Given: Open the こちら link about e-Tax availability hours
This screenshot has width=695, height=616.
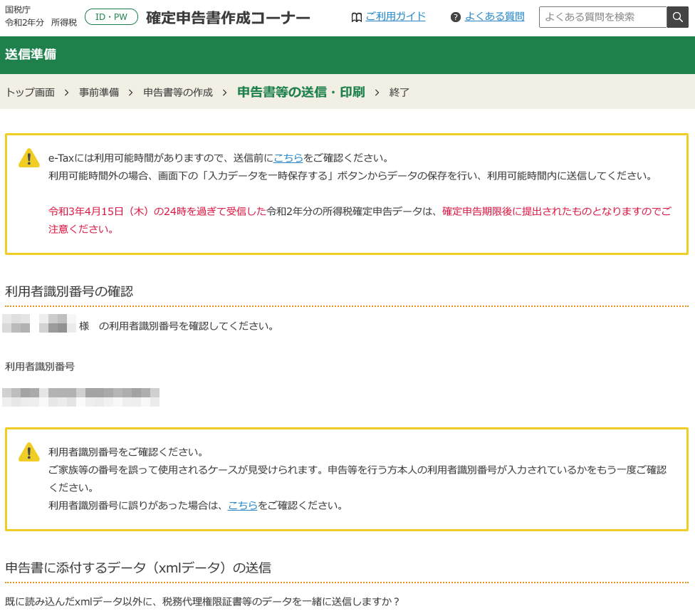Looking at the screenshot, I should (288, 157).
